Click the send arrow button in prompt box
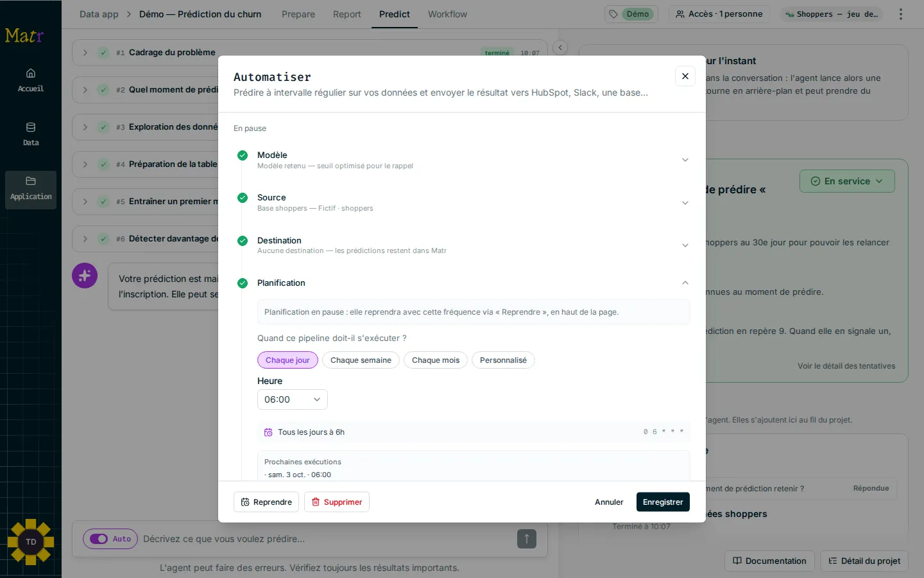The height and width of the screenshot is (578, 924). pos(526,539)
